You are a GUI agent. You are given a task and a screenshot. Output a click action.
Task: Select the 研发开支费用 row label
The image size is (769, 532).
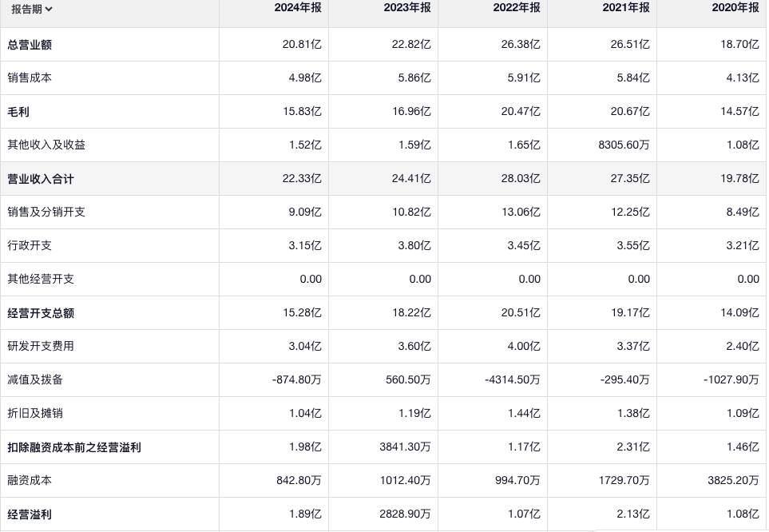click(x=41, y=347)
